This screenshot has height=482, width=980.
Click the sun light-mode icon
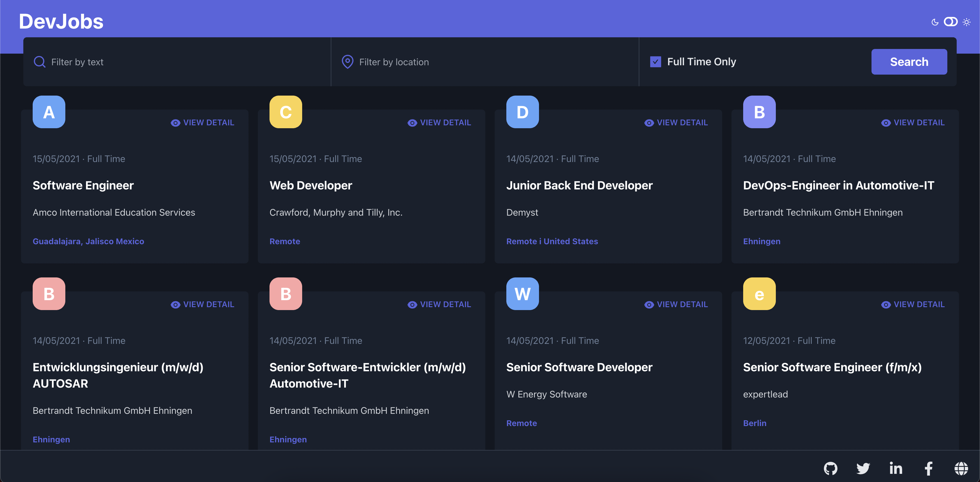click(967, 22)
